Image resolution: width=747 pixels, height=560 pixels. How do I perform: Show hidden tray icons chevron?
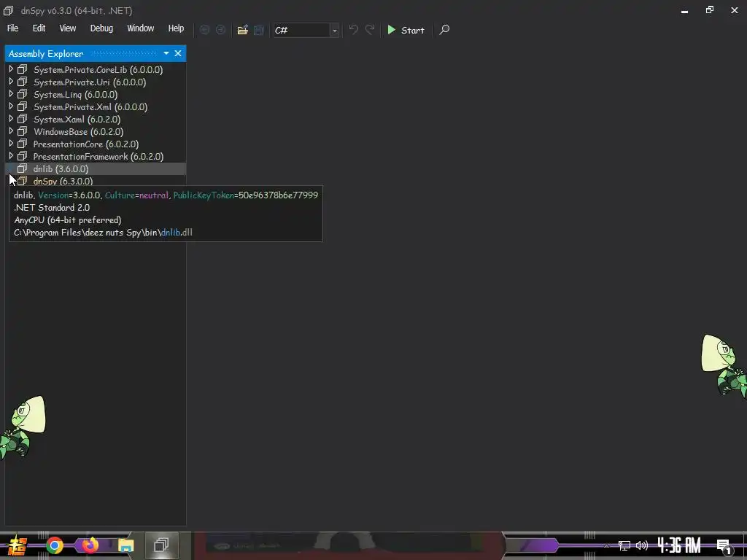point(606,545)
